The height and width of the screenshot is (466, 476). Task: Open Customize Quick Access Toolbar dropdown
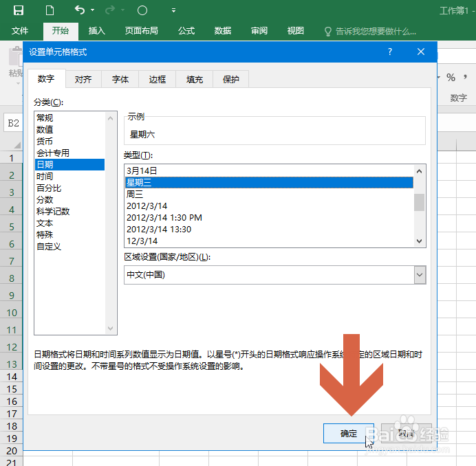tap(173, 10)
